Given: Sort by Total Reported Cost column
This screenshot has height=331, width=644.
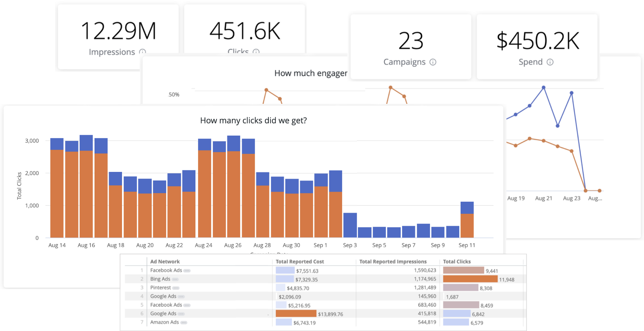Looking at the screenshot, I should 299,261.
